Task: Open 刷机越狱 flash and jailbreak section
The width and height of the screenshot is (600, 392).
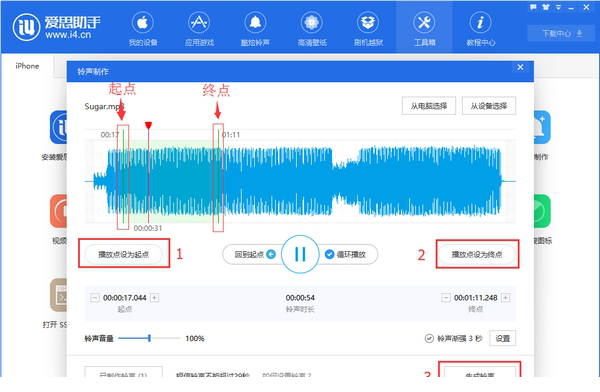Action: 368,29
